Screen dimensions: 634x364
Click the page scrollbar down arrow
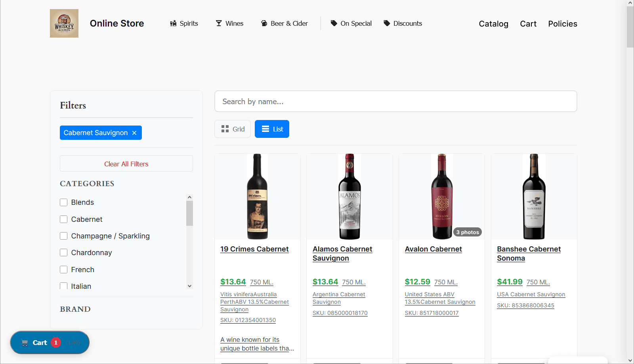(x=630, y=360)
